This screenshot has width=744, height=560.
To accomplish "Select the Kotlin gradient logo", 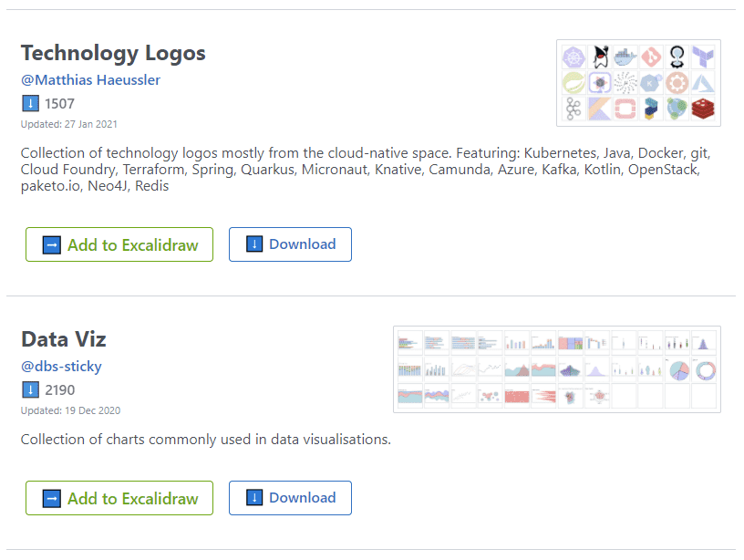I will [x=601, y=108].
